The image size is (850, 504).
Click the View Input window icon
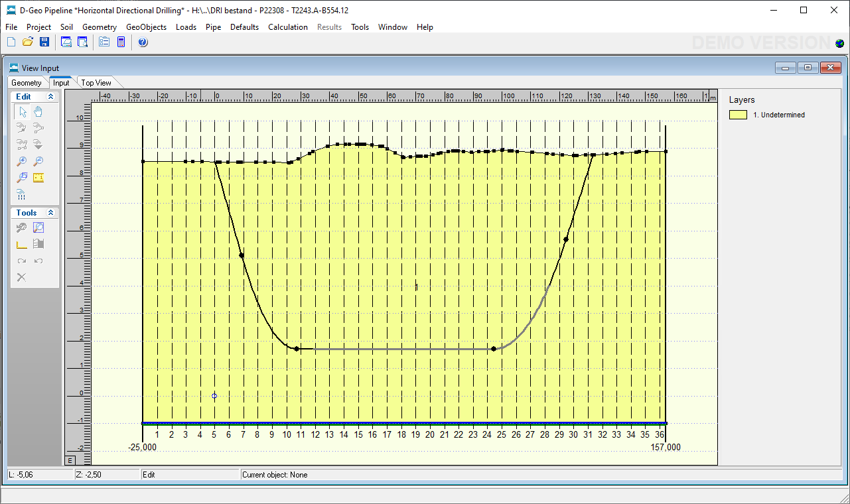click(14, 68)
